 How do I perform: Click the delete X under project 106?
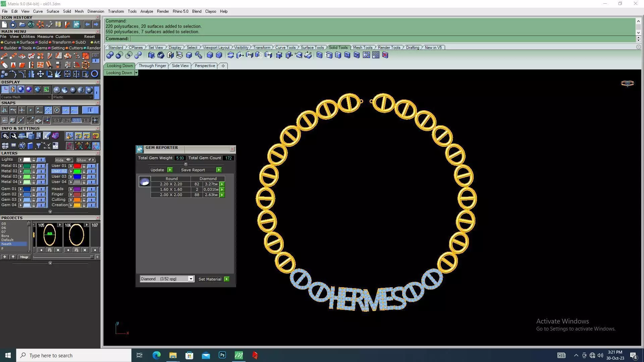point(85,250)
